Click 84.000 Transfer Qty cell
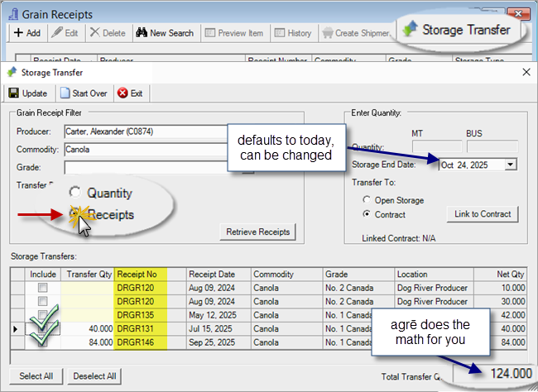The width and height of the screenshot is (538, 392). pyautogui.click(x=88, y=342)
